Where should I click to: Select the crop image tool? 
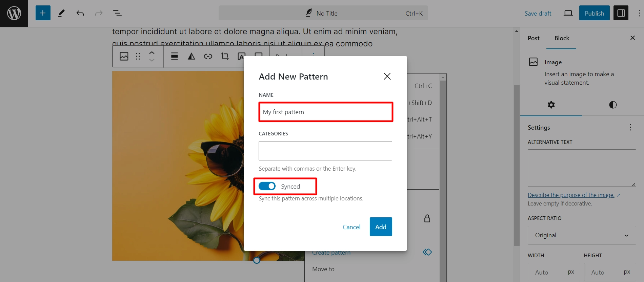point(225,56)
